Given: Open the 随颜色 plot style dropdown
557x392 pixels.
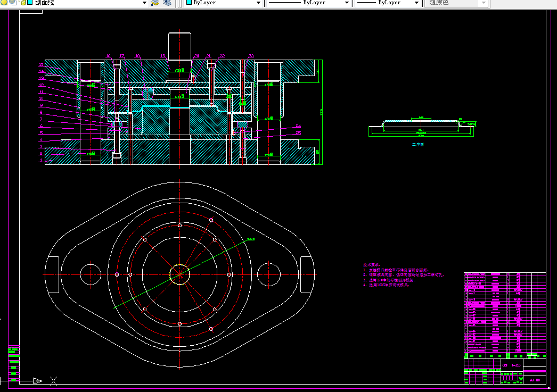Looking at the screenshot, I should pos(484,3).
